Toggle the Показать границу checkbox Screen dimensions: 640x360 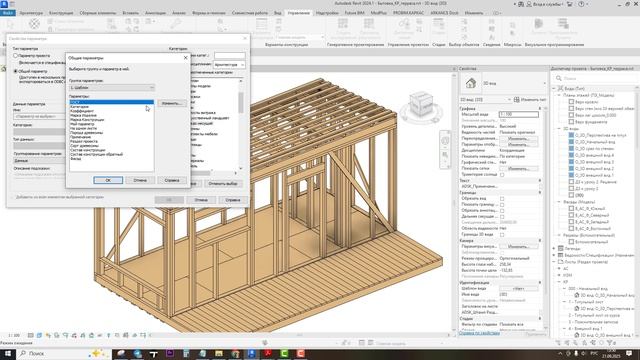502,204
